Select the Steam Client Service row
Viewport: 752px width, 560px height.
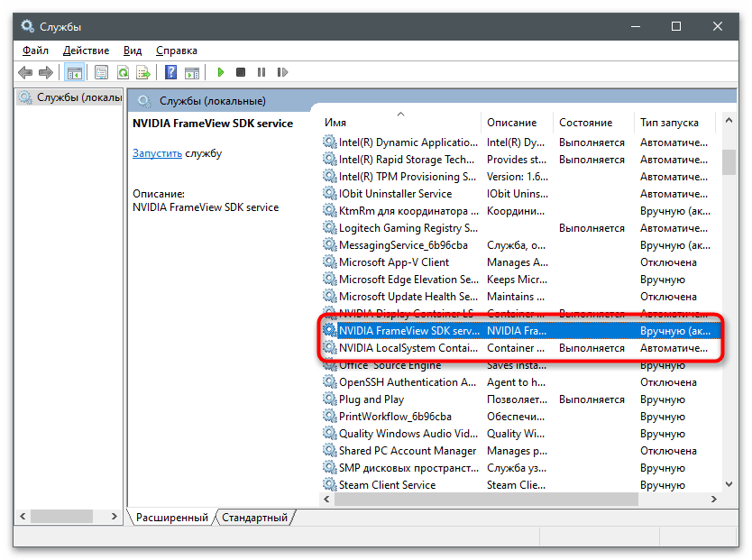pos(521,485)
